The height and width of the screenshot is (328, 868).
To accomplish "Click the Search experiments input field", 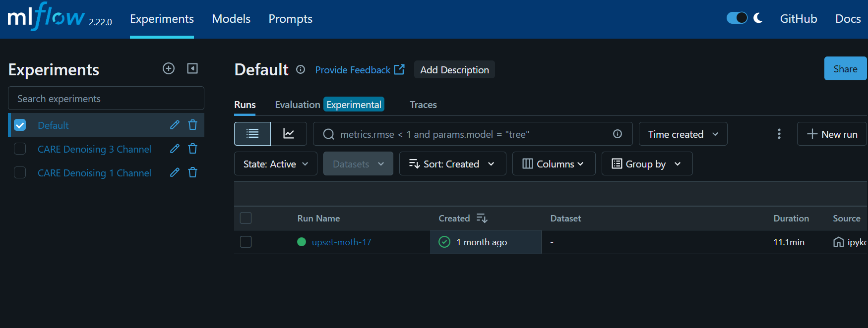I will [106, 98].
